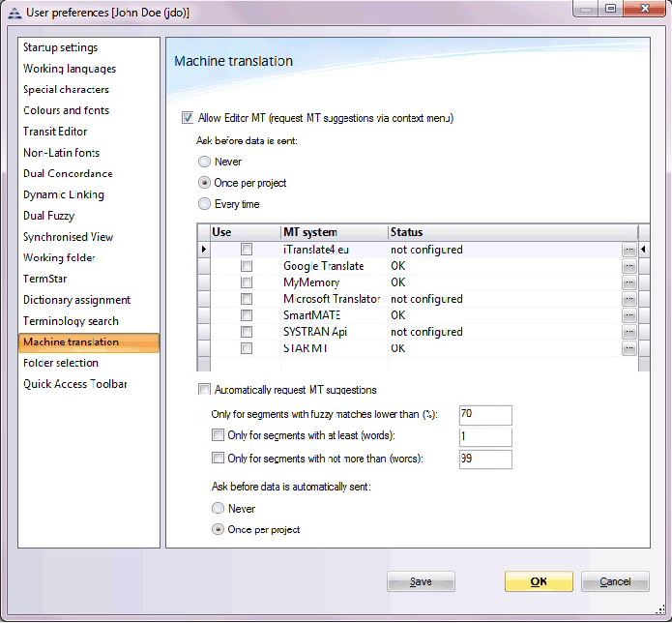Enable the MyMemory Use checkbox
The image size is (672, 623).
pos(247,282)
